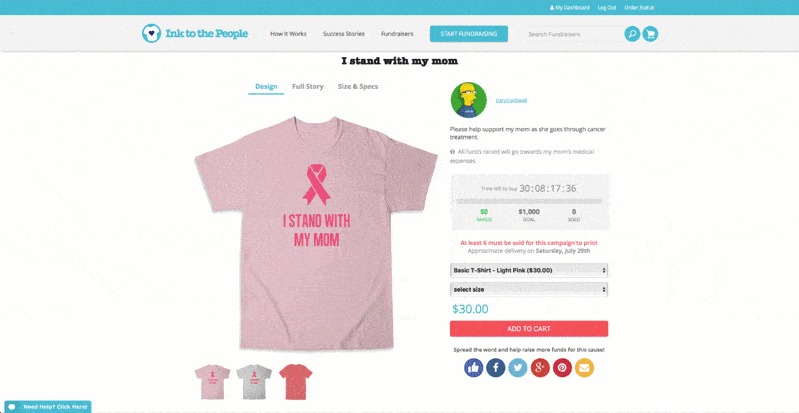Screen dimensions: 799x413
Task: Pin it with Pinterest icon
Action: (x=562, y=368)
